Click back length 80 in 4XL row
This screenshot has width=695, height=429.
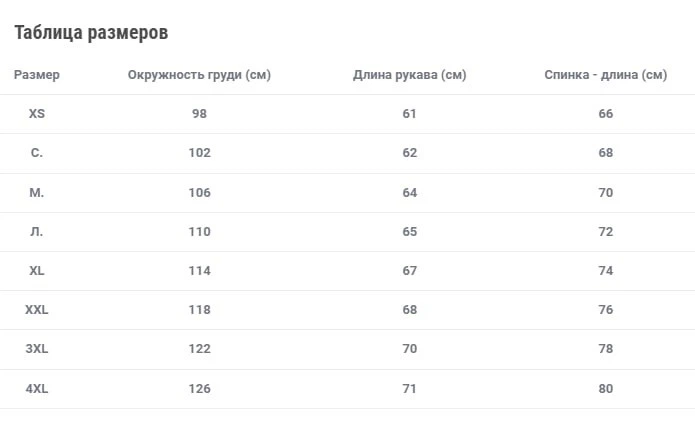pyautogui.click(x=605, y=388)
